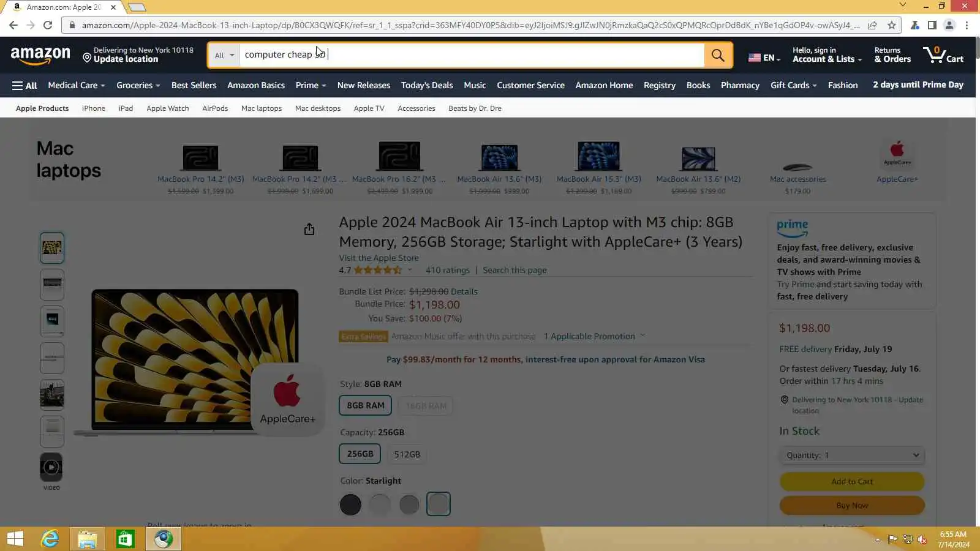The height and width of the screenshot is (551, 980).
Task: Click Search this page link
Action: (514, 270)
